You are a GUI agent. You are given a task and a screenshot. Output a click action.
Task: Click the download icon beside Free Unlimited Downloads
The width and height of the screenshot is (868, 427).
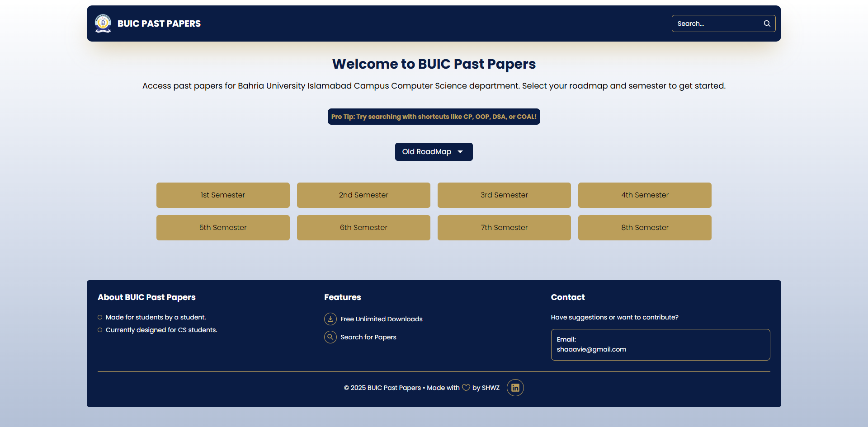pos(330,319)
